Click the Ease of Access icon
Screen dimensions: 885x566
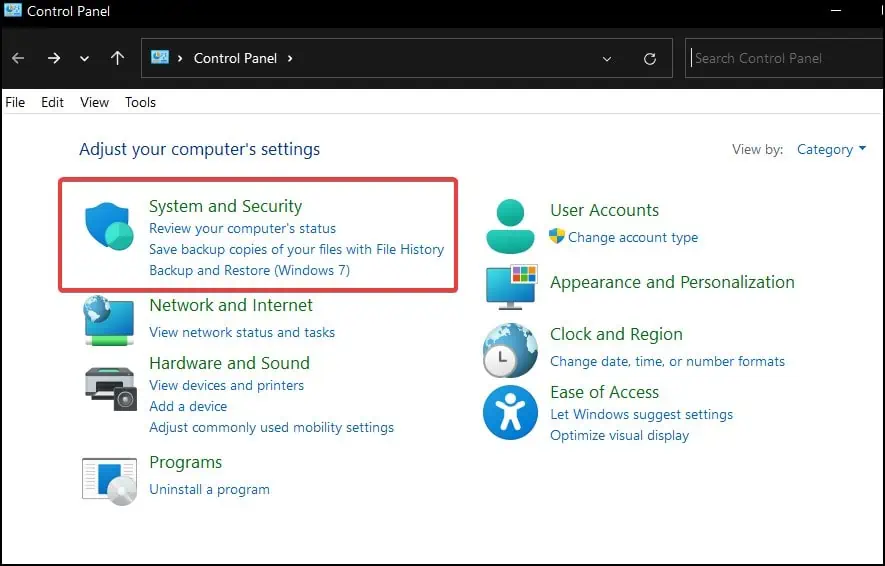pyautogui.click(x=510, y=412)
